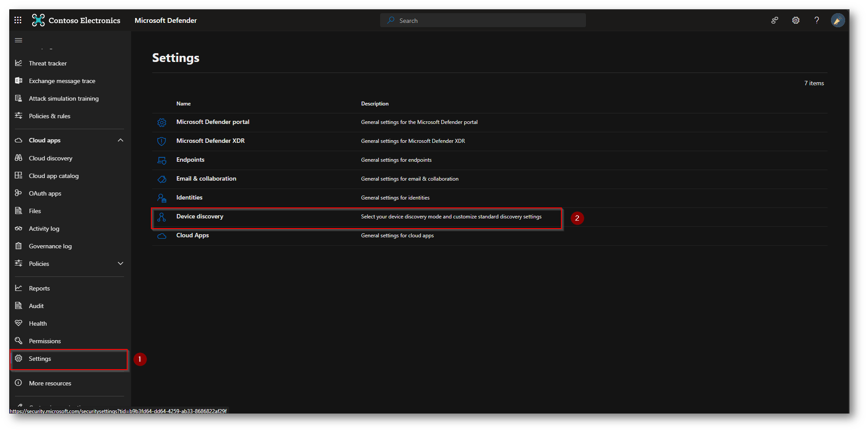Image resolution: width=868 pixels, height=432 pixels.
Task: Collapse the navigation hamburger menu
Action: (x=18, y=40)
